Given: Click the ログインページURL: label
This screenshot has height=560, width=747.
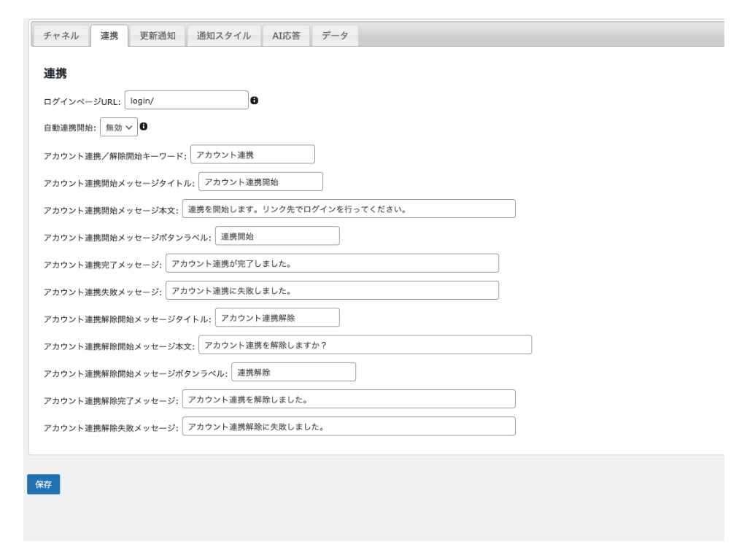Looking at the screenshot, I should tap(82, 101).
